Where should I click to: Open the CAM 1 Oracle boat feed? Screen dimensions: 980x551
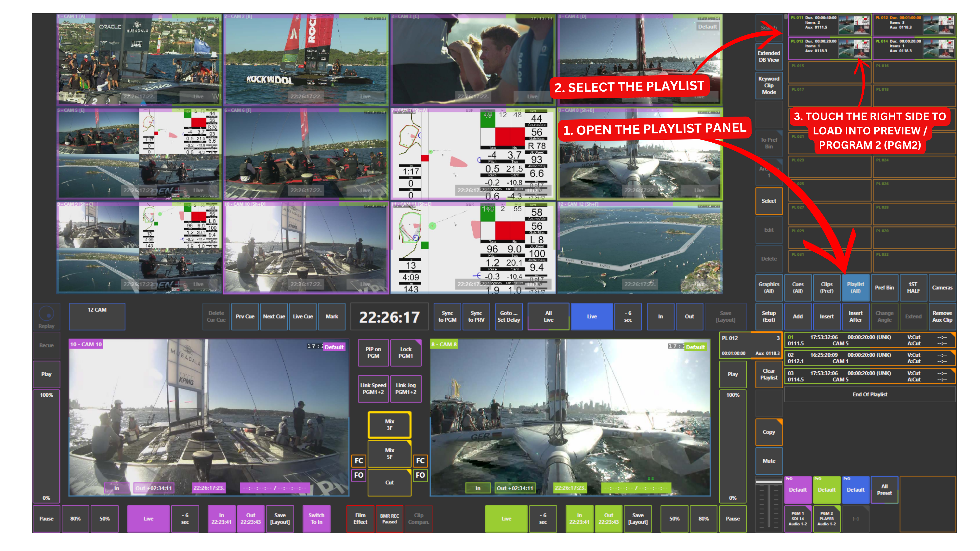(x=139, y=60)
